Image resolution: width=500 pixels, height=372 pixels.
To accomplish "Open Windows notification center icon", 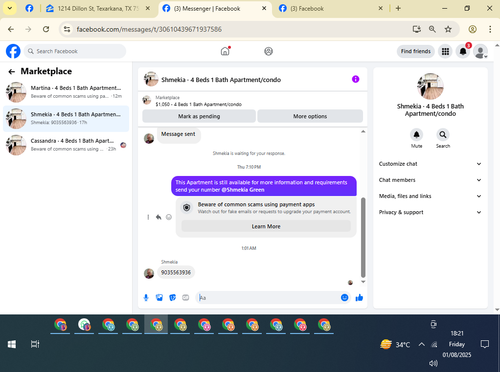I will pos(485,344).
